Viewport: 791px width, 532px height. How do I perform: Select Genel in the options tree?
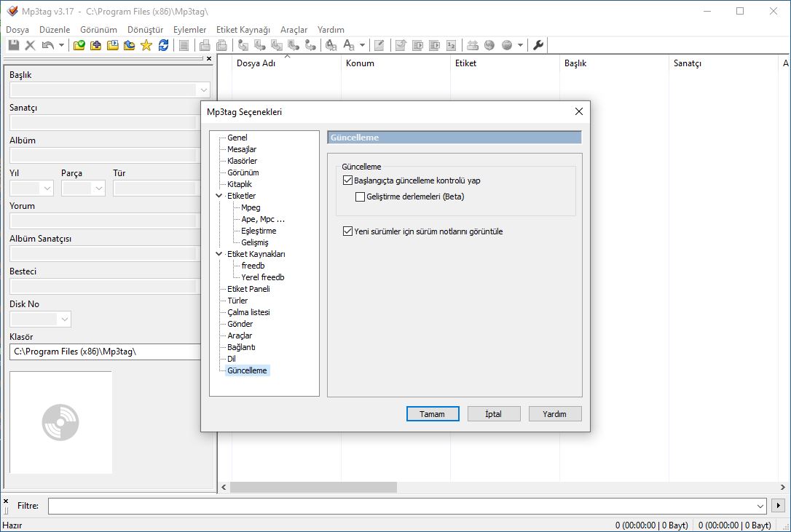coord(237,138)
